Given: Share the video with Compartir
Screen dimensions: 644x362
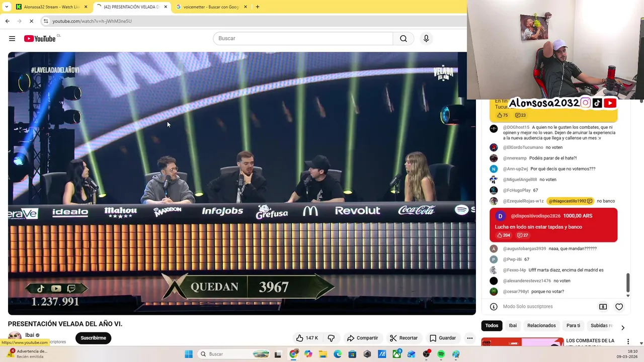Looking at the screenshot, I should (362, 338).
